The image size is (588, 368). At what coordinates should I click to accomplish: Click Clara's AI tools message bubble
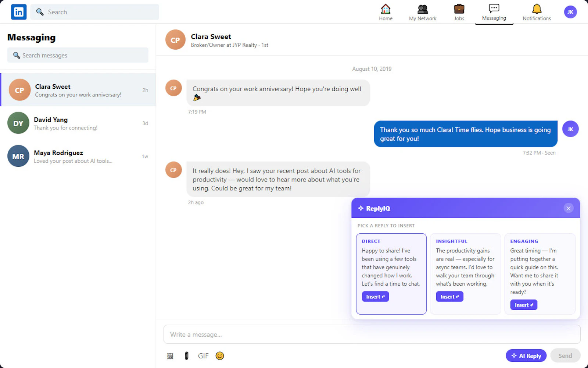pyautogui.click(x=278, y=179)
